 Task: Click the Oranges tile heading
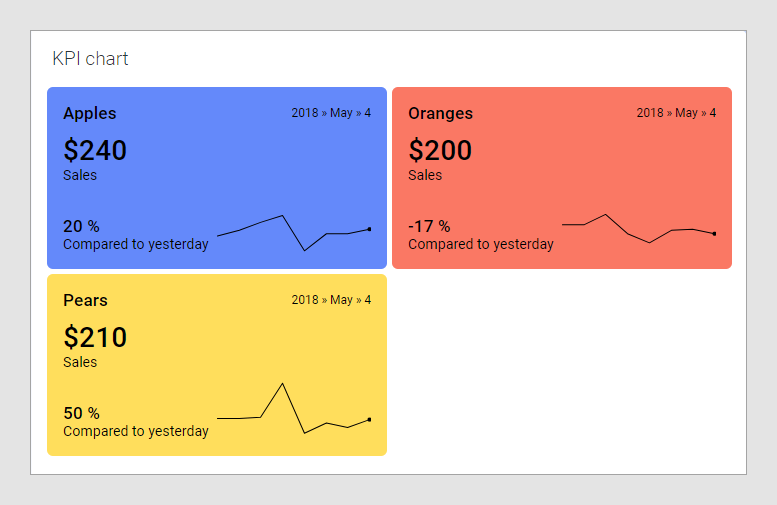[x=440, y=114]
